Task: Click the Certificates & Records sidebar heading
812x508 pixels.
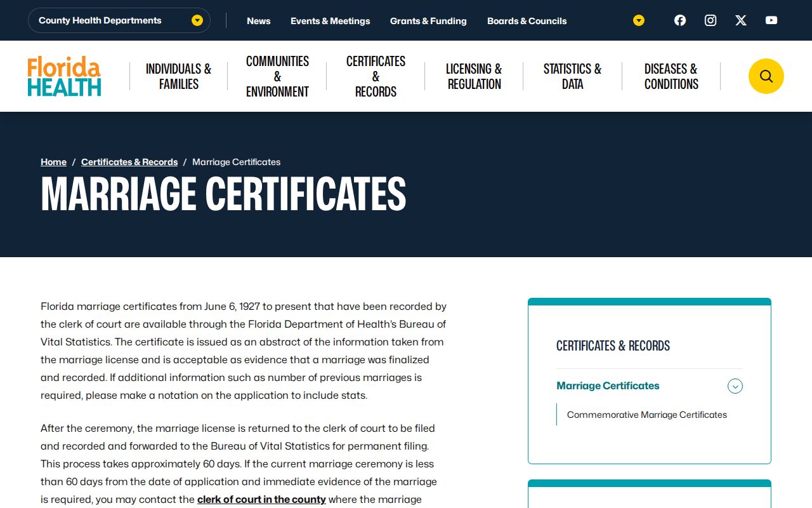Action: [613, 345]
